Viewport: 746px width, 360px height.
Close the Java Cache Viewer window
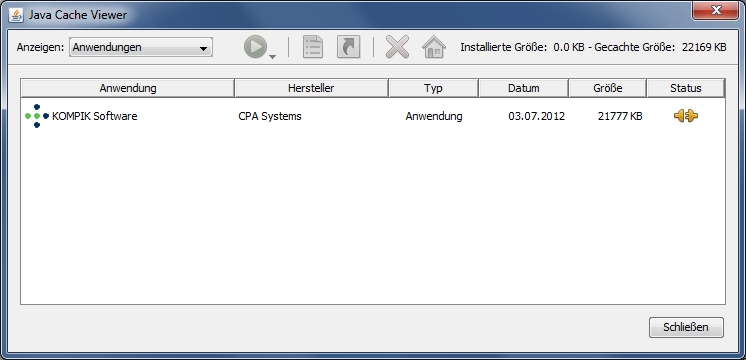click(716, 10)
